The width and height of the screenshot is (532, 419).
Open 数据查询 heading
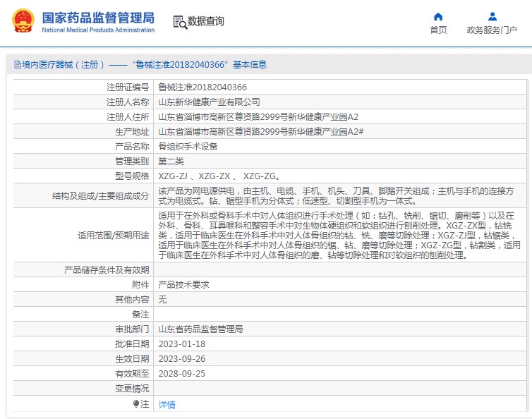tap(205, 21)
